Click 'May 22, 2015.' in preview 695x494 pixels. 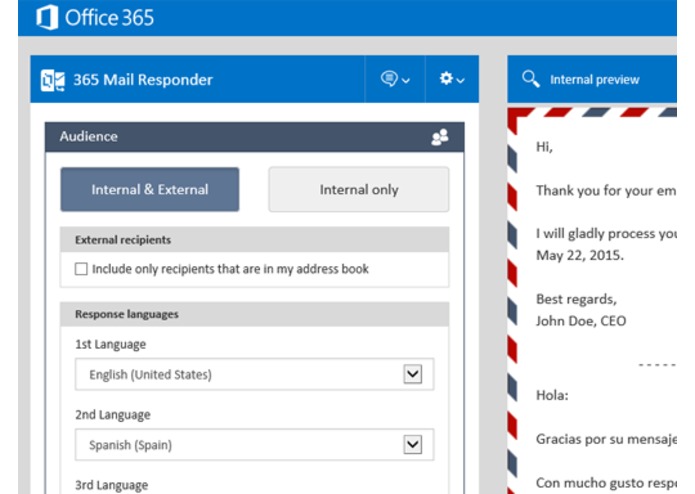click(x=580, y=255)
